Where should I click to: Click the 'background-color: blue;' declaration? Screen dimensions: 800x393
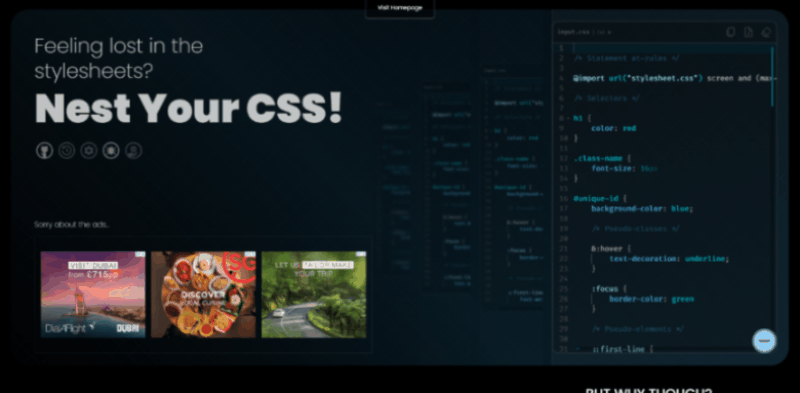coord(642,209)
